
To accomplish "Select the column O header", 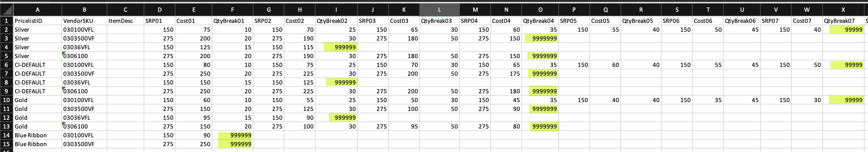I will (540, 10).
